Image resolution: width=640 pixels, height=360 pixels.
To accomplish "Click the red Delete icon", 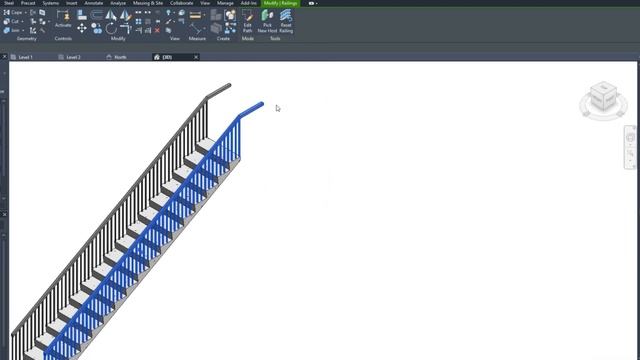I will point(157,31).
